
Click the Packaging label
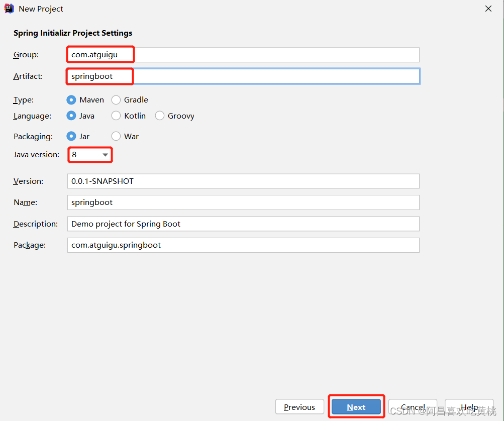[x=33, y=137]
